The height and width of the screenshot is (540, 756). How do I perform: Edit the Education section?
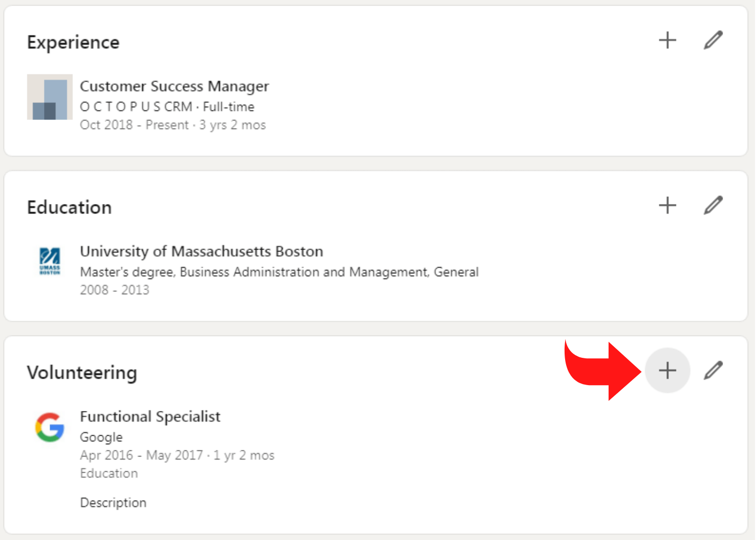click(x=713, y=205)
